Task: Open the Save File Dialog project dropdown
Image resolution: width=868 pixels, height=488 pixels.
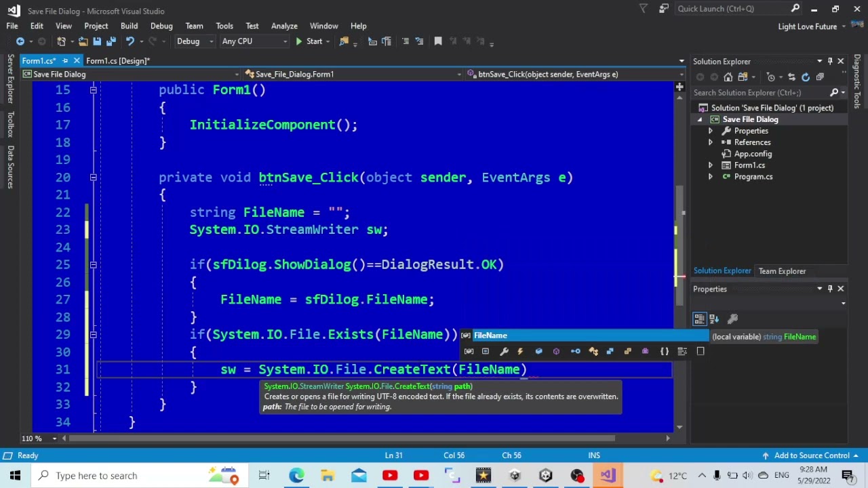Action: tap(130, 75)
